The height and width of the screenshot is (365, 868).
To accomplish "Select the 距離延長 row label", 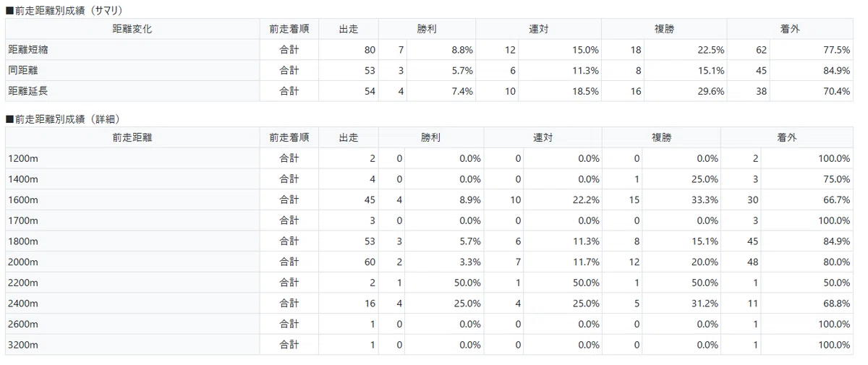I will coord(28,91).
